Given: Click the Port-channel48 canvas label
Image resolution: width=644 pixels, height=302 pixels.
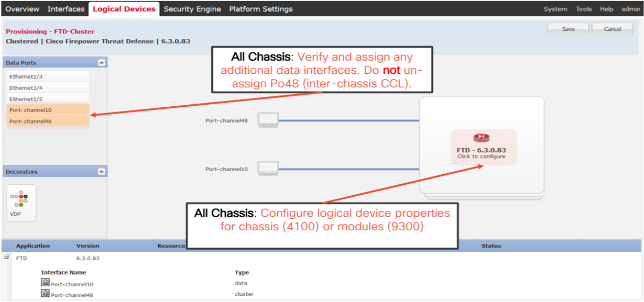Looking at the screenshot, I should click(226, 120).
